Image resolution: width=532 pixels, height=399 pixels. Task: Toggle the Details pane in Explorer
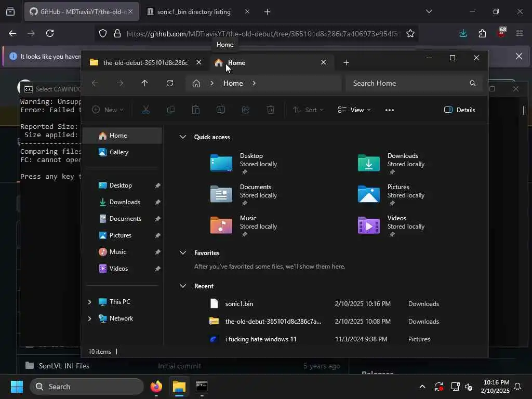[x=459, y=110]
